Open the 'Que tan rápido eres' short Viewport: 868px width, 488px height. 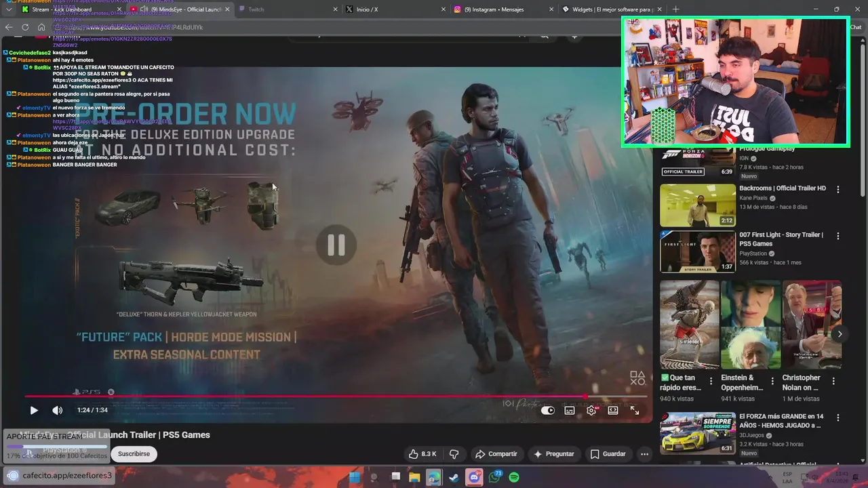coord(690,325)
